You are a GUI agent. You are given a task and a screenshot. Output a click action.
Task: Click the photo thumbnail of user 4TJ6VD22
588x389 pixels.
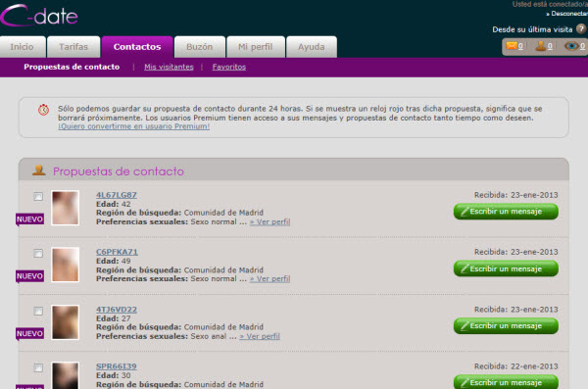coord(66,322)
